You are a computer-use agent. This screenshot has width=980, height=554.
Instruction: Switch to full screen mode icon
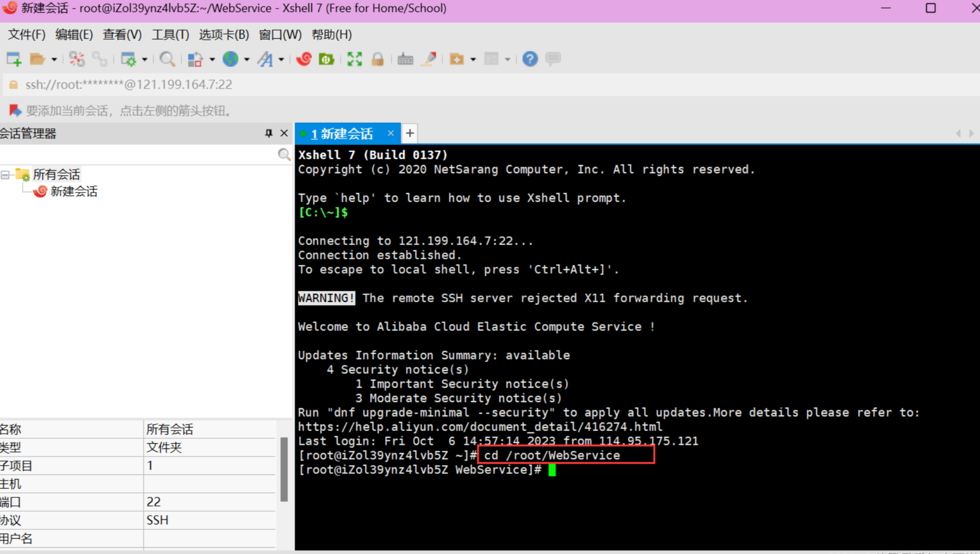click(x=354, y=59)
